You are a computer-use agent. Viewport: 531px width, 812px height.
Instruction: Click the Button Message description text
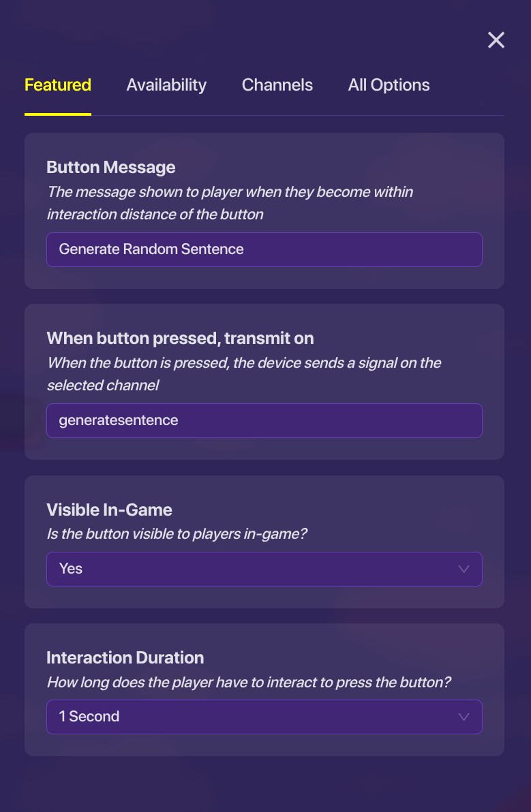coord(230,203)
